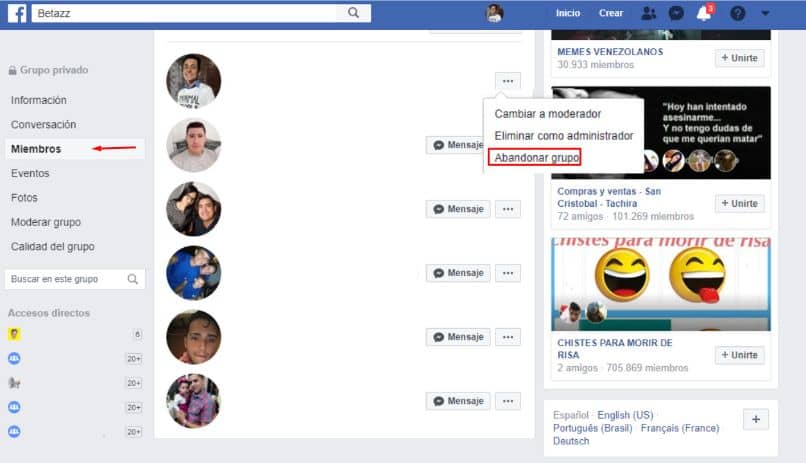Open Conversación section

point(43,124)
